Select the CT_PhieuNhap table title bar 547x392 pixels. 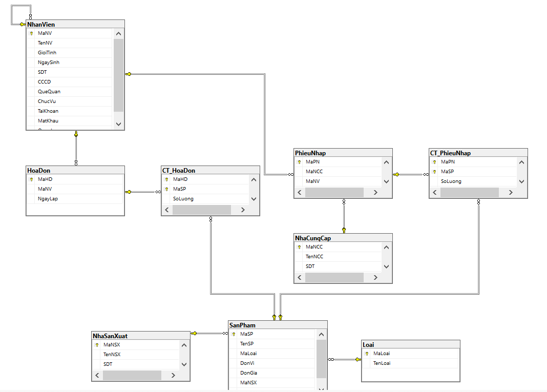coord(478,153)
